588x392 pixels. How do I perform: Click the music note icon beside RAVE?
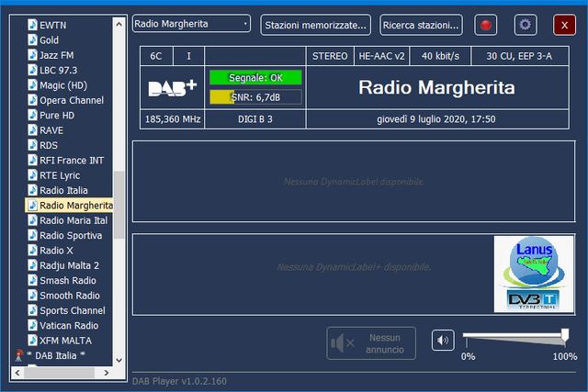click(33, 129)
